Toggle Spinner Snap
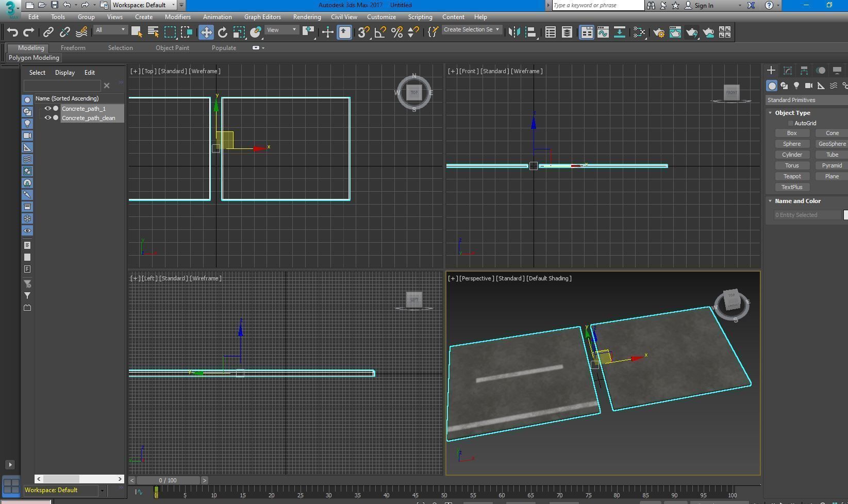The image size is (848, 504). (x=413, y=32)
